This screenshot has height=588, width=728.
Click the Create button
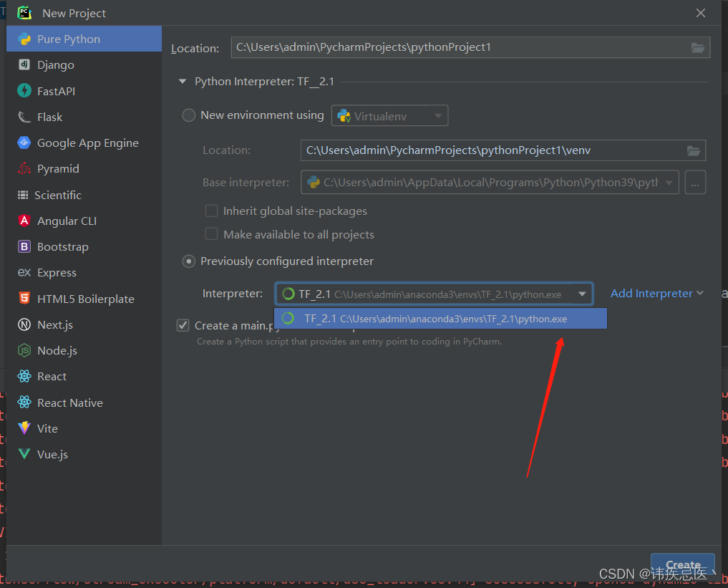coord(682,564)
